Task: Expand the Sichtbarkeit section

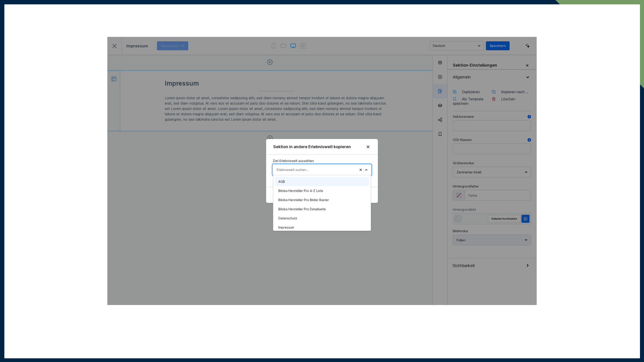Action: tap(492, 265)
